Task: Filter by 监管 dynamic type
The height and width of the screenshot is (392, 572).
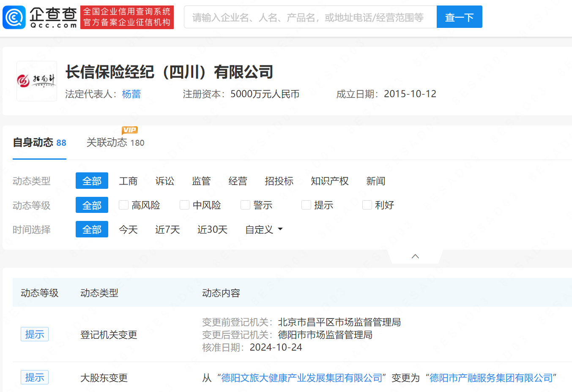Action: pos(201,181)
